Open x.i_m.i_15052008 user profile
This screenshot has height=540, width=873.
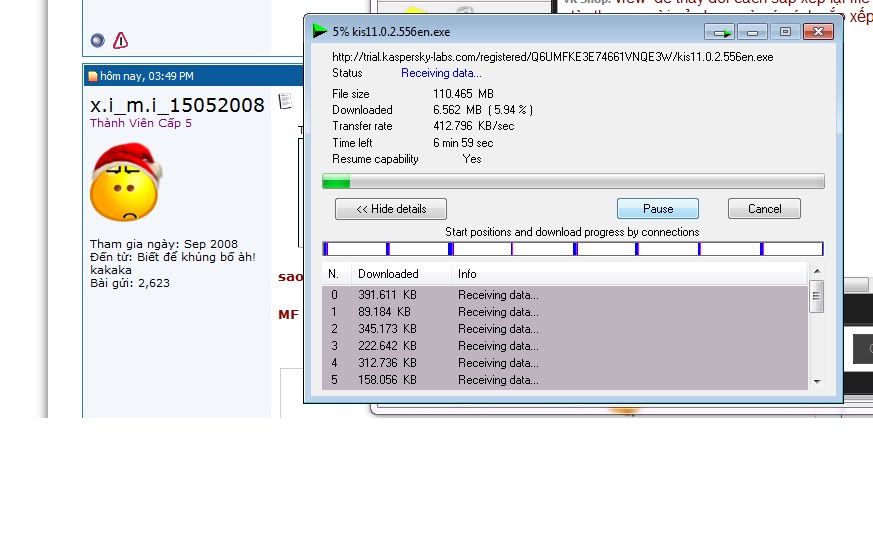[177, 105]
